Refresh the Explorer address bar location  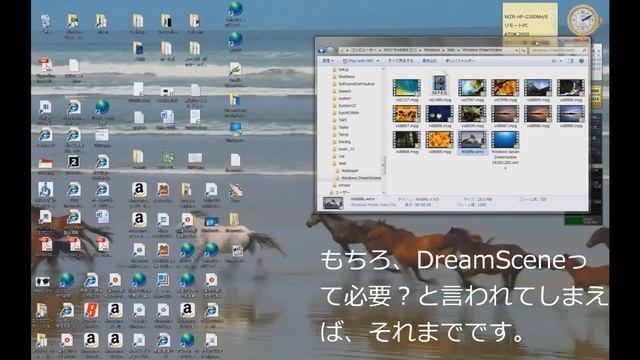[524, 51]
